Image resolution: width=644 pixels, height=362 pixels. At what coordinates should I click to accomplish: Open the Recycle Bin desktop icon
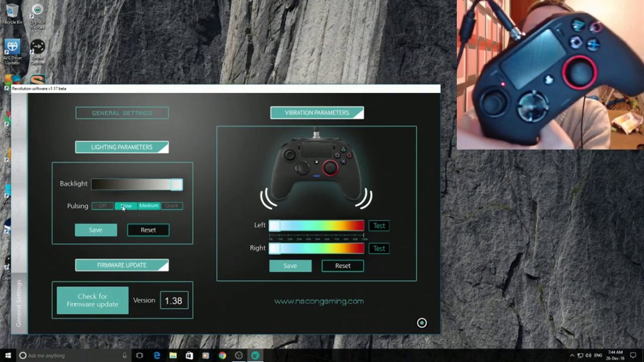(12, 13)
